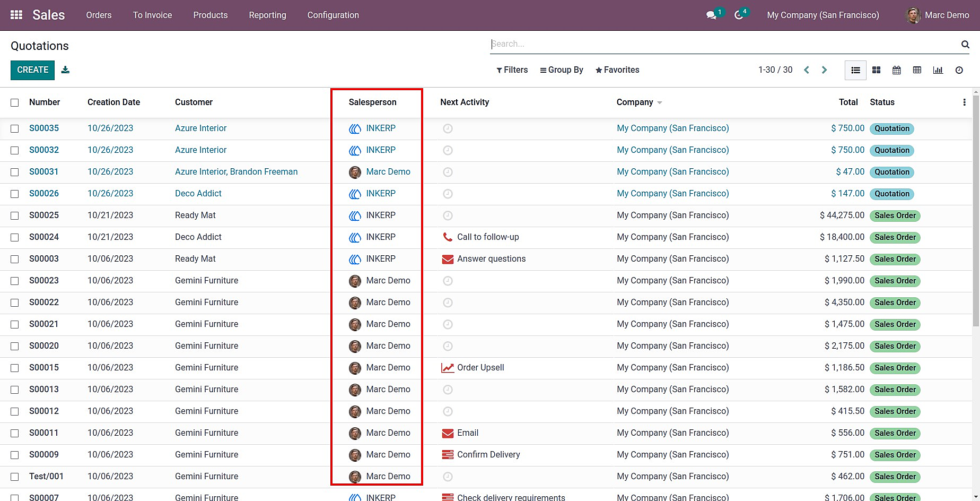
Task: Select the checkbox for S00003
Action: pyautogui.click(x=15, y=259)
